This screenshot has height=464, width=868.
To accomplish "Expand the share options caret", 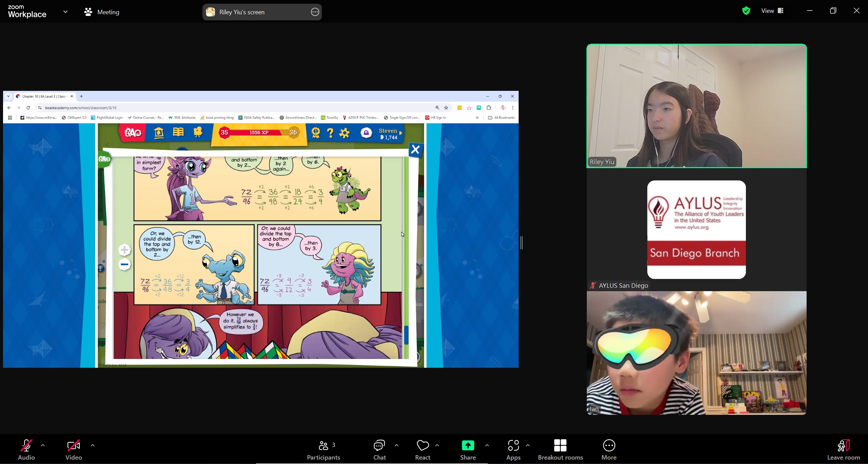I will pyautogui.click(x=487, y=445).
